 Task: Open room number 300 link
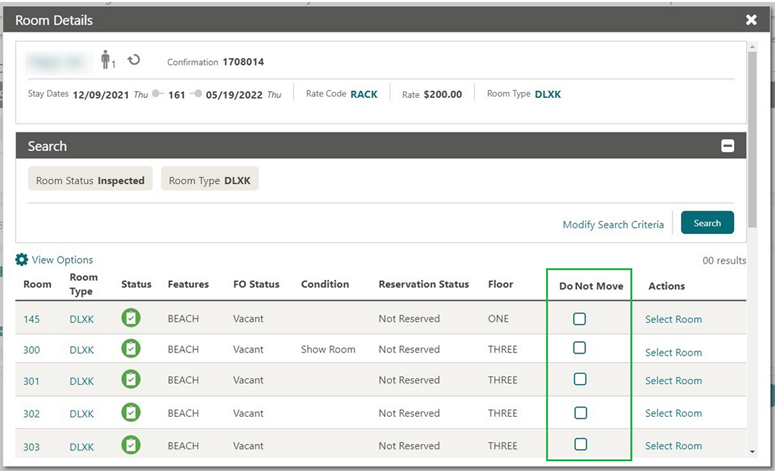point(31,350)
